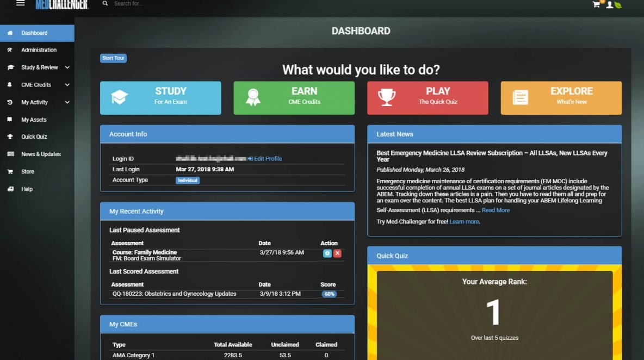This screenshot has height=360, width=644.
Task: Click the Administration tools icon
Action: (x=10, y=49)
